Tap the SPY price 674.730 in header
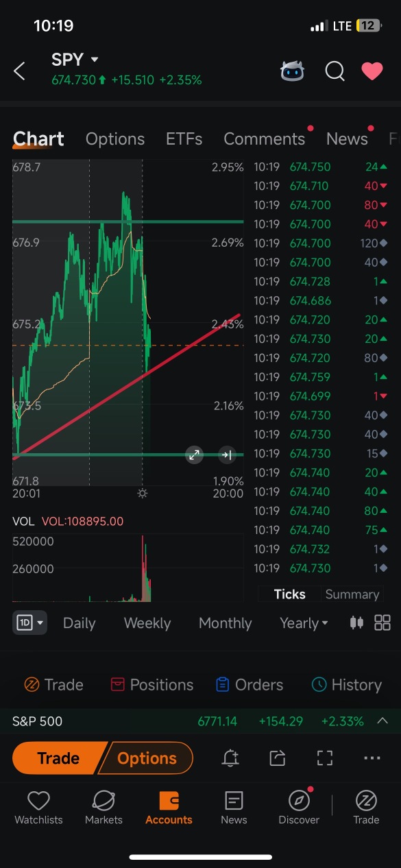The height and width of the screenshot is (868, 401). pos(74,80)
